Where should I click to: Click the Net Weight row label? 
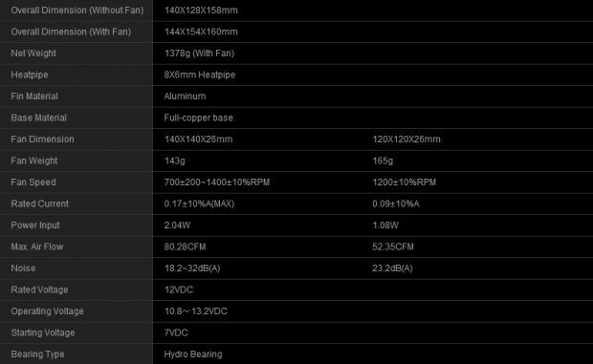(x=33, y=54)
